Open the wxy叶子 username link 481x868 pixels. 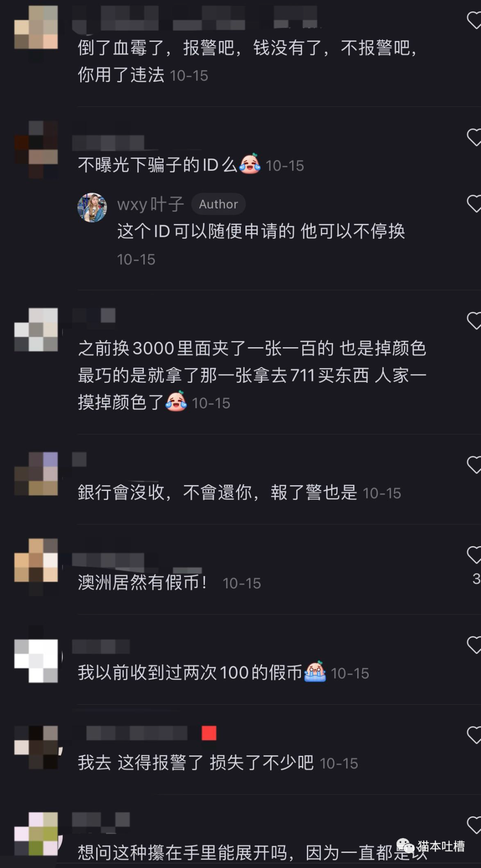[151, 204]
